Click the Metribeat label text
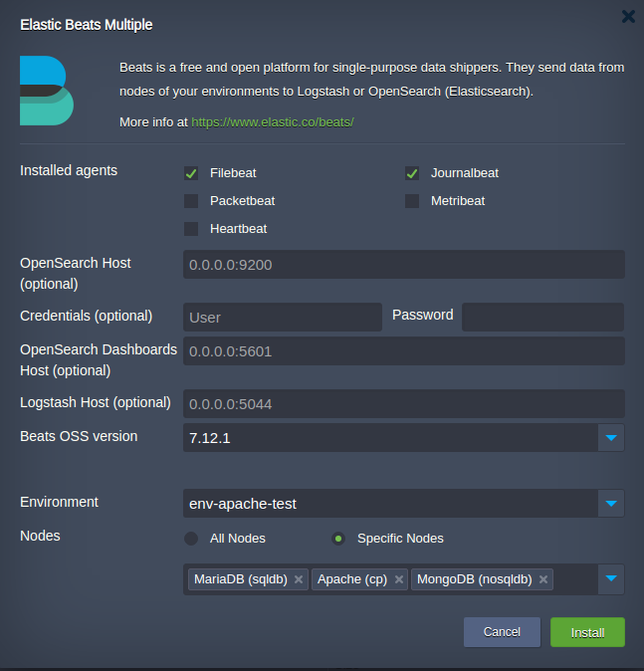The height and width of the screenshot is (671, 644). point(458,201)
